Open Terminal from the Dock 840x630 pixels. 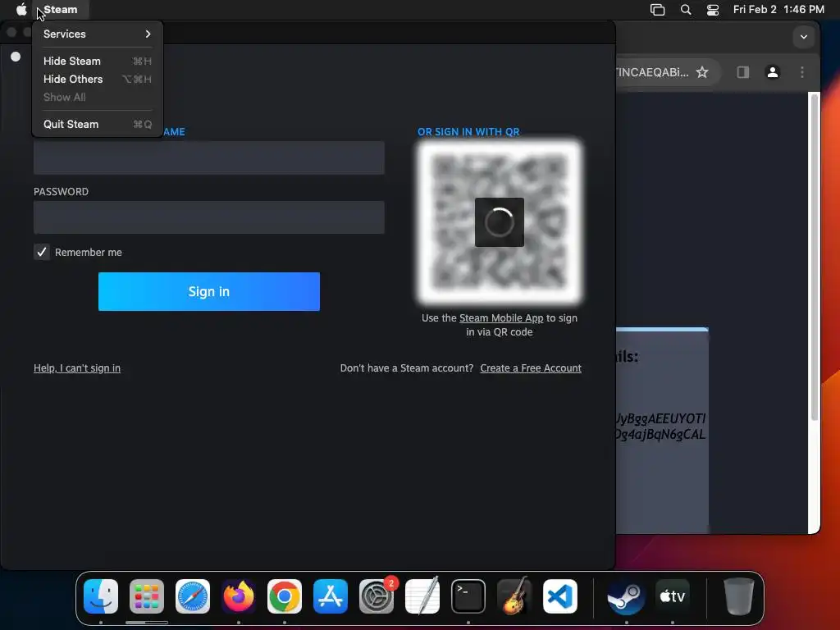pyautogui.click(x=468, y=596)
